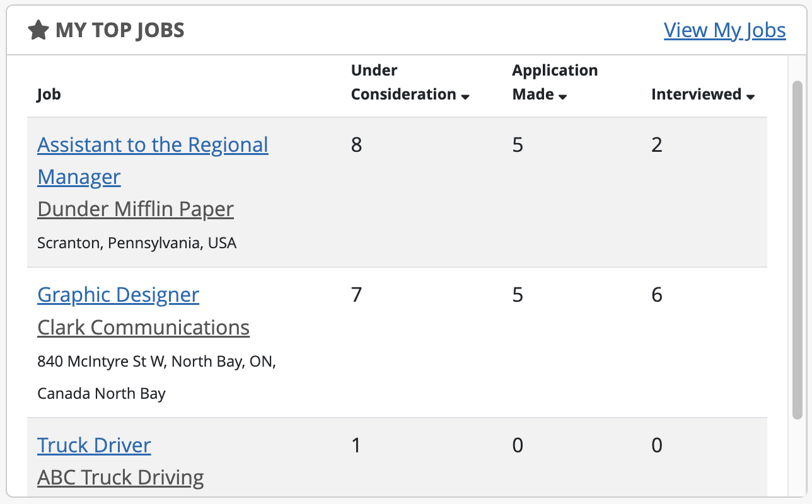The width and height of the screenshot is (812, 504).
Task: Click the Application Made sort arrow
Action: pyautogui.click(x=563, y=97)
